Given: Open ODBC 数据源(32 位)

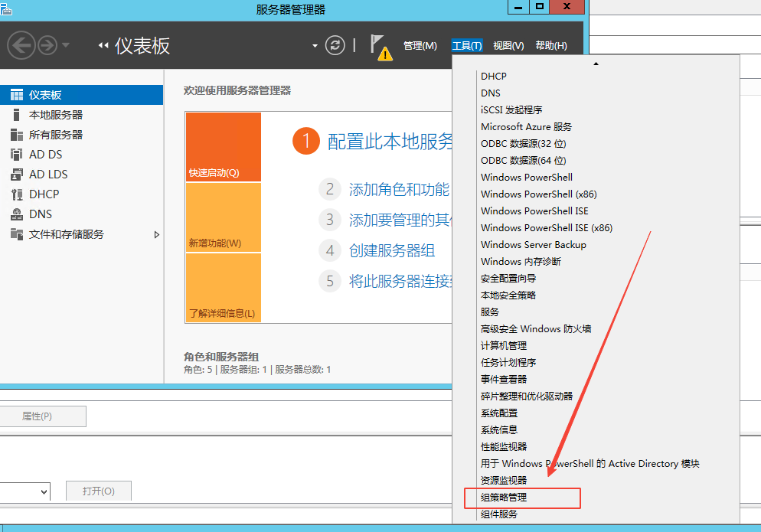Looking at the screenshot, I should click(x=523, y=144).
